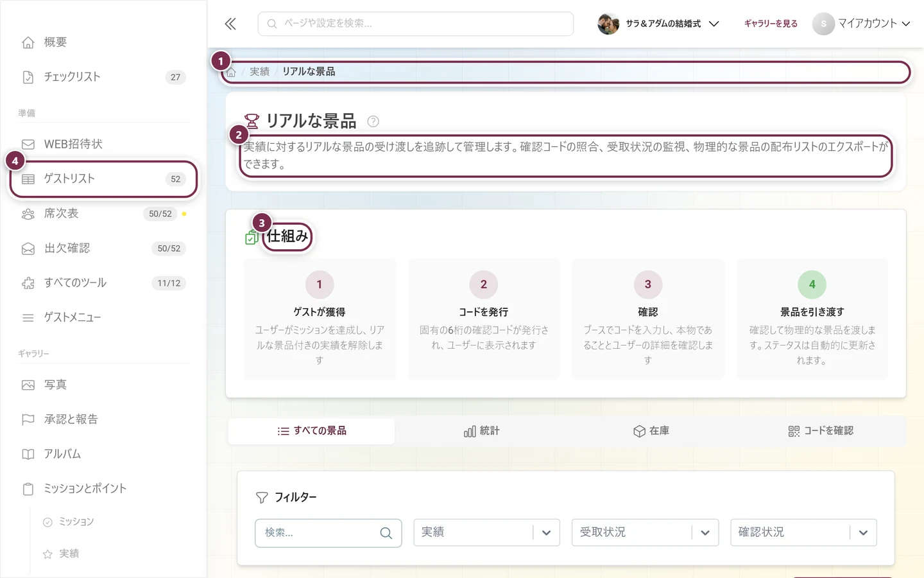Go to 実績 in the breadcrumb
Viewport: 924px width, 578px height.
[x=260, y=72]
